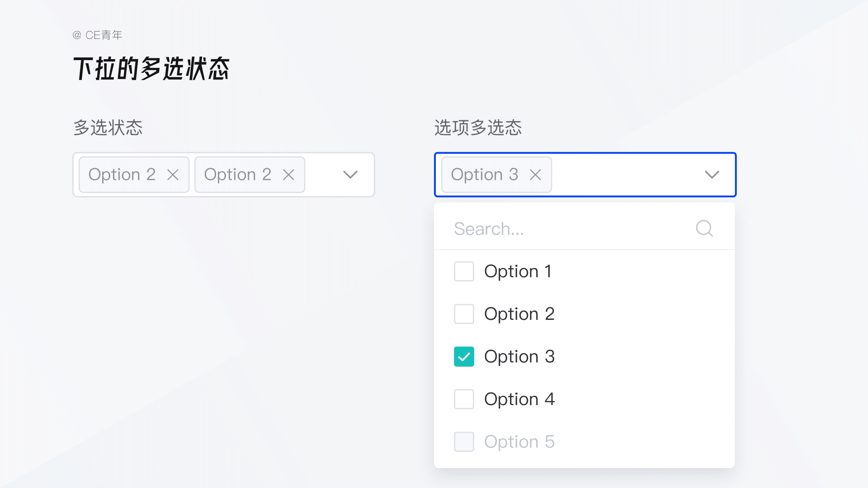Check the Option 1 checkbox

click(x=464, y=272)
